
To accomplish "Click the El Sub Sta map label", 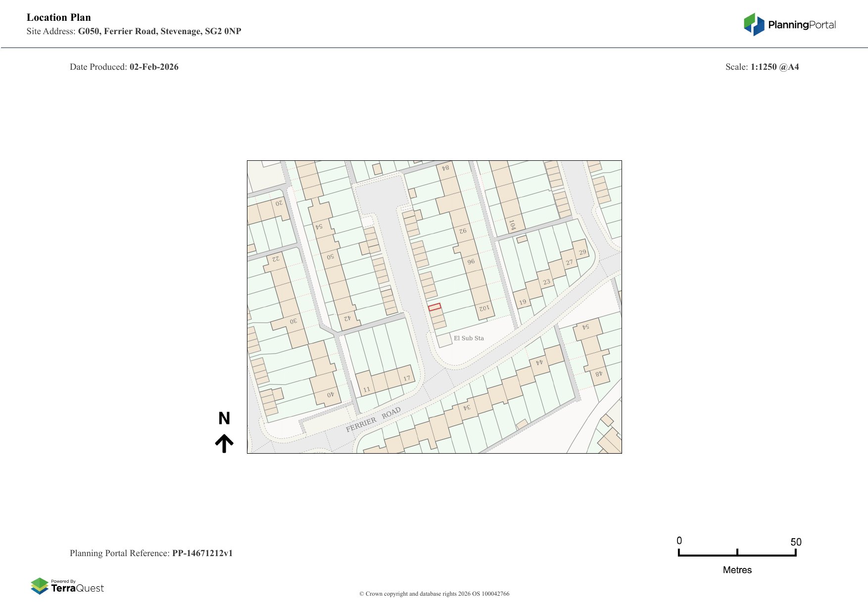I will (x=469, y=338).
